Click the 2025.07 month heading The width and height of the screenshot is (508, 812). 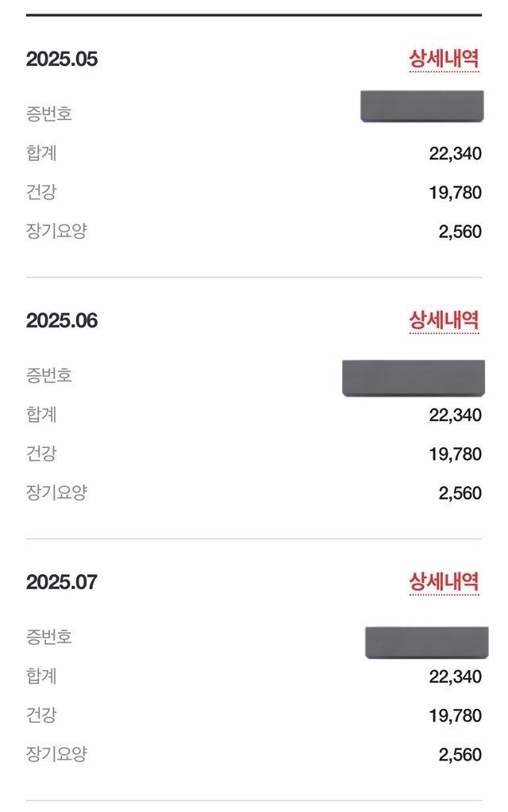62,583
